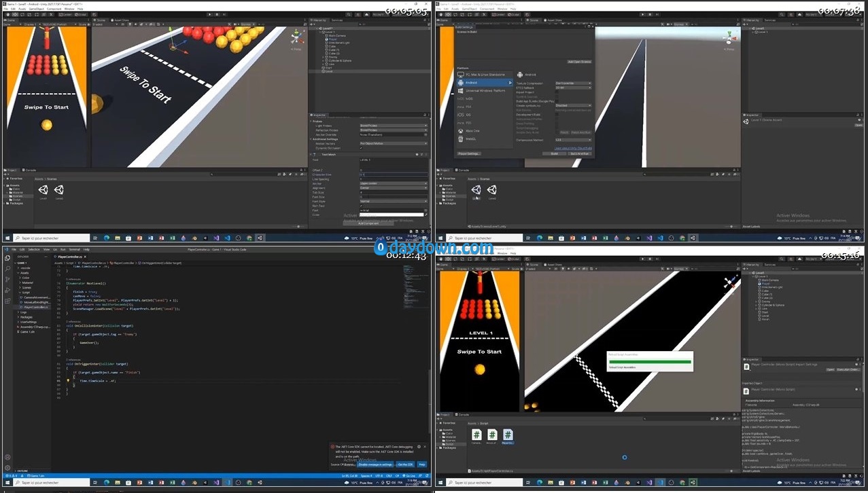Select PC, Mac & Linux Standalone platform
Viewport: 868px width, 493px height.
click(485, 75)
